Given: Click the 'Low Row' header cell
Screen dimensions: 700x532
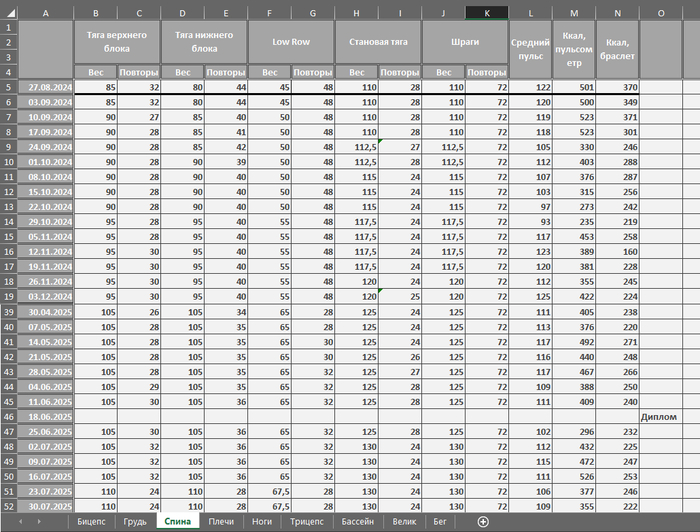Looking at the screenshot, I should tap(291, 42).
